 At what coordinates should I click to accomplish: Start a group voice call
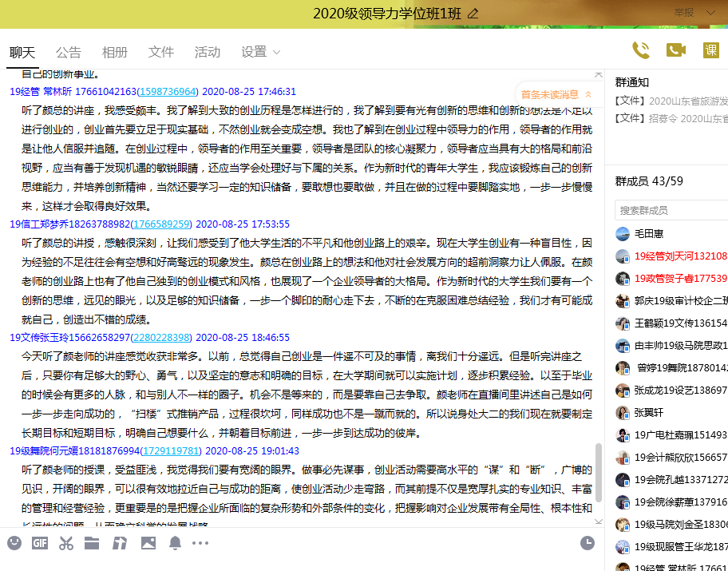(640, 50)
